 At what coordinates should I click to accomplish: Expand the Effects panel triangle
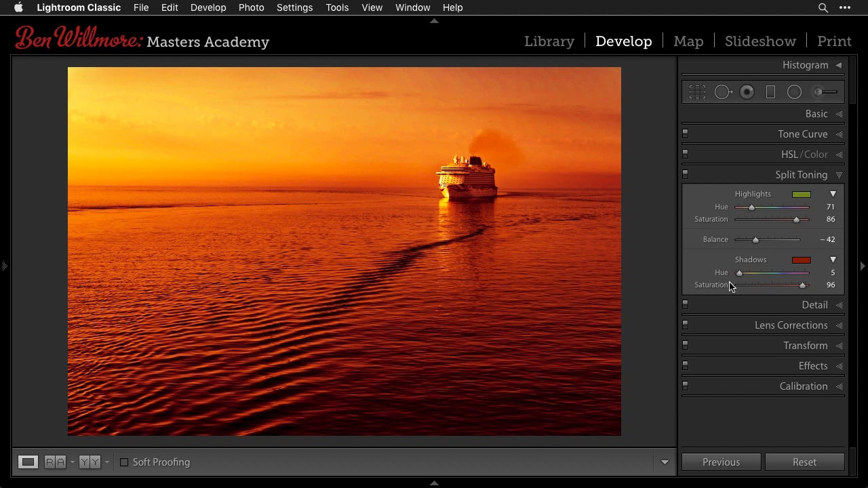point(839,366)
